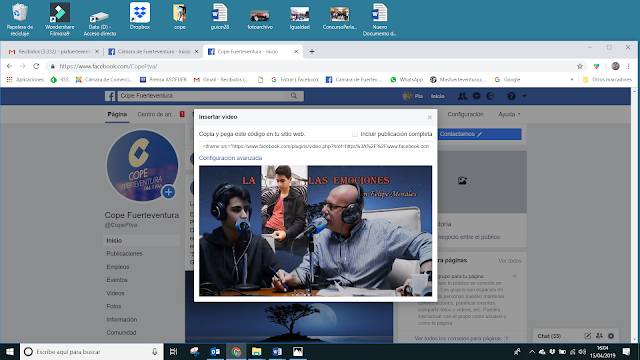This screenshot has width=640, height=360.
Task: Open Facebook friend requests icon
Action: click(x=462, y=96)
